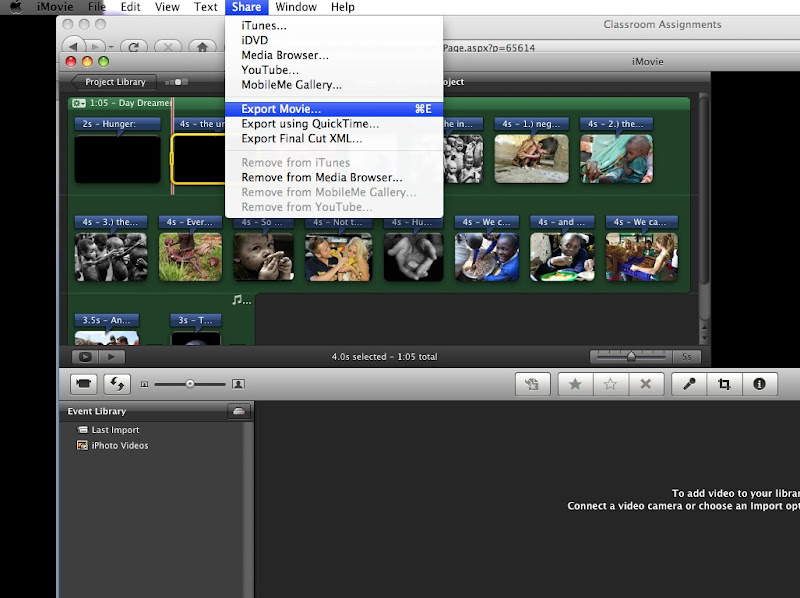Open Day Dreamer project settings dropdown
Viewport: 800px width, 598px height.
coord(79,103)
